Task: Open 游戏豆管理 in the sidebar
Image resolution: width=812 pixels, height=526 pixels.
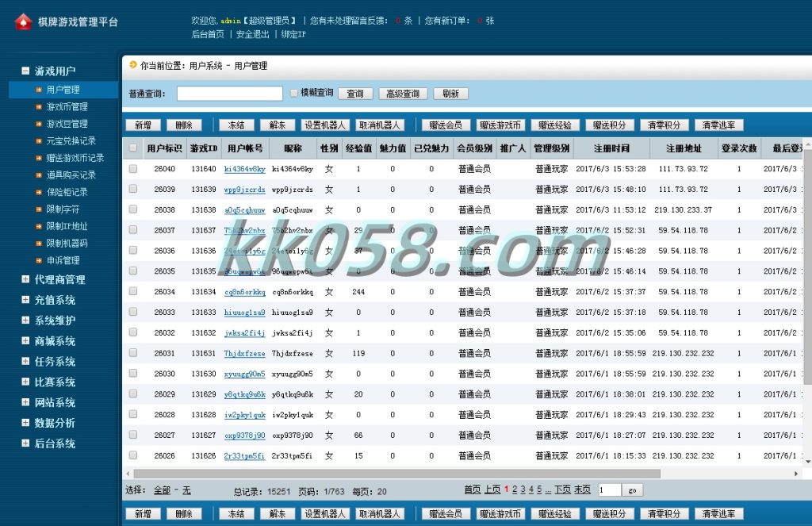Action: click(67, 124)
